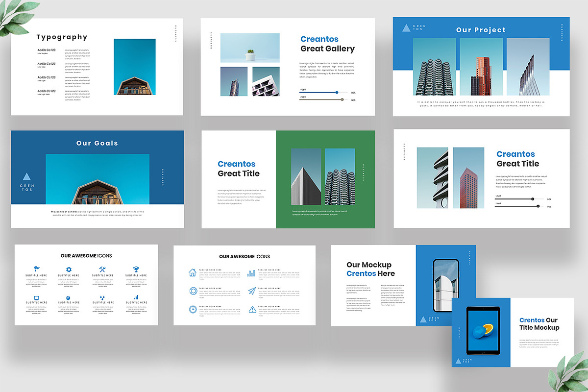
Task: Click the rounded towers photo on green slide
Action: pos(340,177)
